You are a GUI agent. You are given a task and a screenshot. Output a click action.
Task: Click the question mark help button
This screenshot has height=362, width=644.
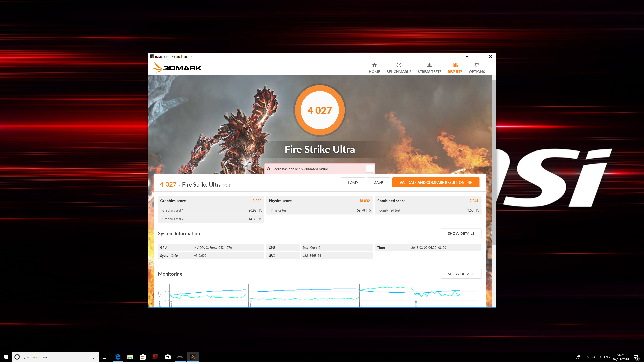click(370, 169)
